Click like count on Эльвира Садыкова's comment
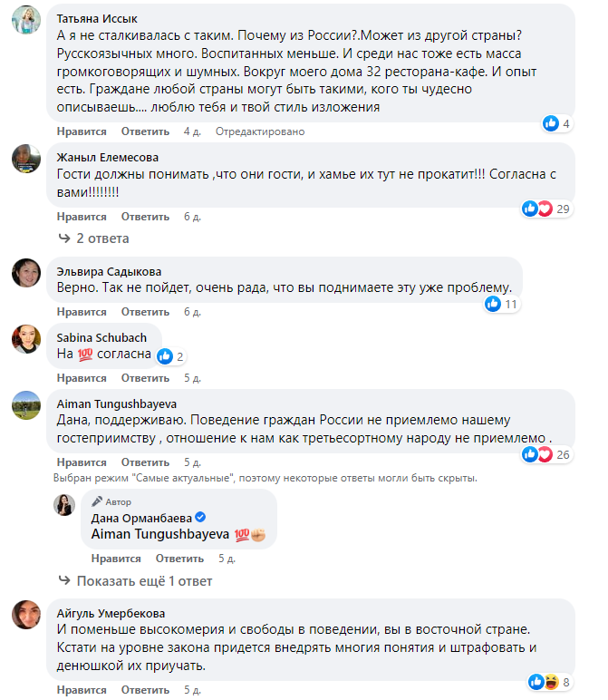This screenshot has height=700, width=608. 511,304
